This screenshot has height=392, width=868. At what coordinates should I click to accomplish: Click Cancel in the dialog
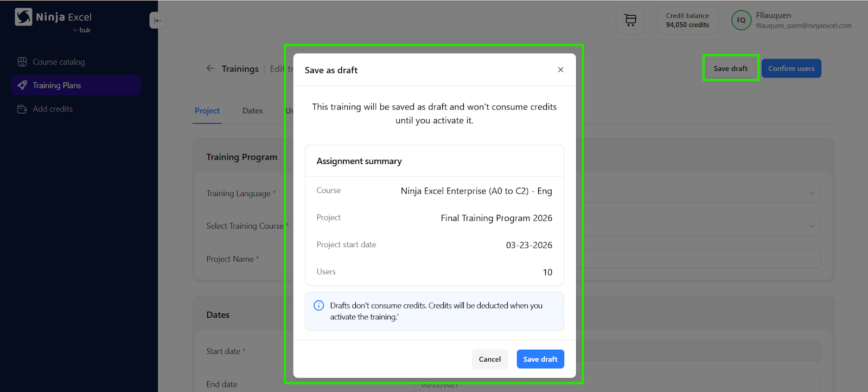[x=490, y=359]
